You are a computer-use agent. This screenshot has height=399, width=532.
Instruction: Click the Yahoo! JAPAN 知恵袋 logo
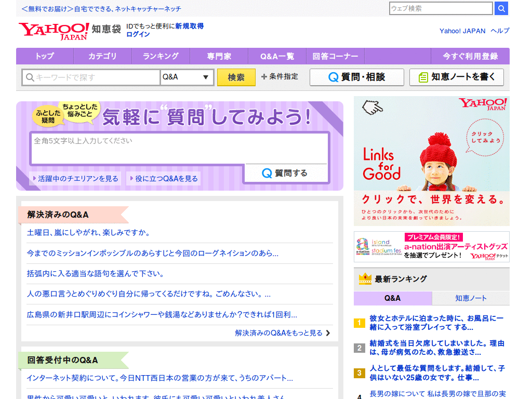pyautogui.click(x=70, y=32)
